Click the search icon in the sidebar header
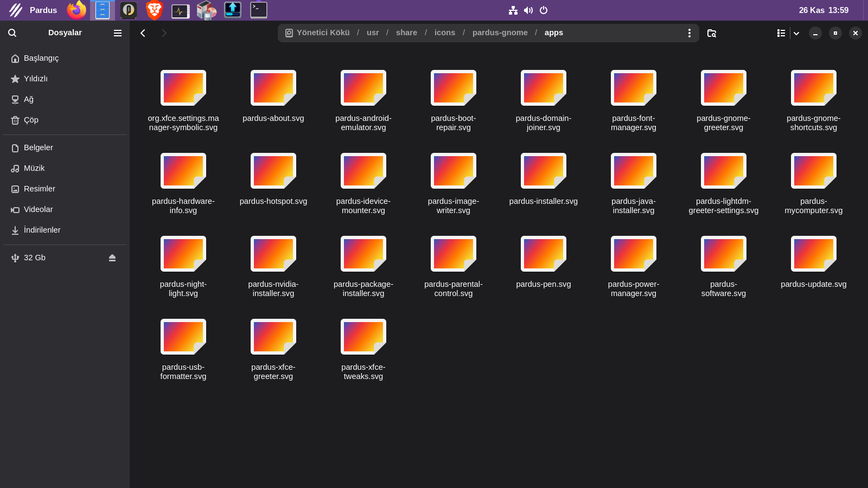Image resolution: width=868 pixels, height=488 pixels. tap(12, 33)
